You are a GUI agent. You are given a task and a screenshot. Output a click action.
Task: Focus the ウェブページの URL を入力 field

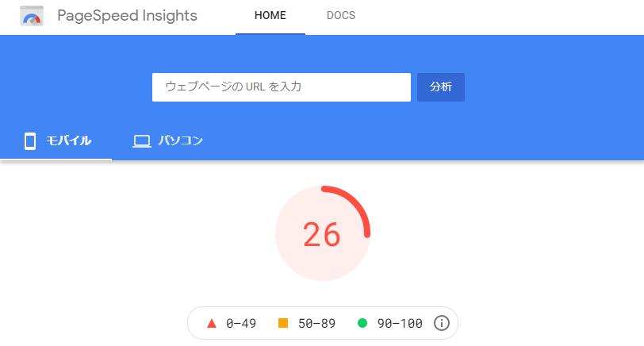282,87
